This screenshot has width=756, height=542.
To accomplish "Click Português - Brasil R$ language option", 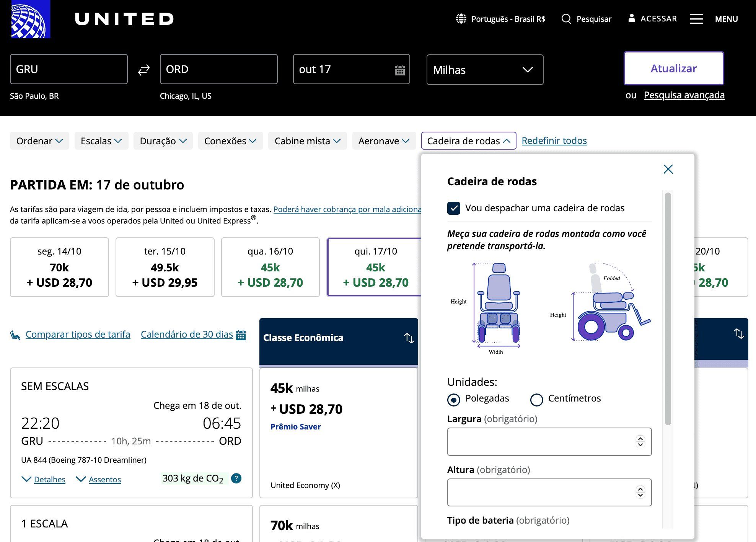I will pos(508,19).
